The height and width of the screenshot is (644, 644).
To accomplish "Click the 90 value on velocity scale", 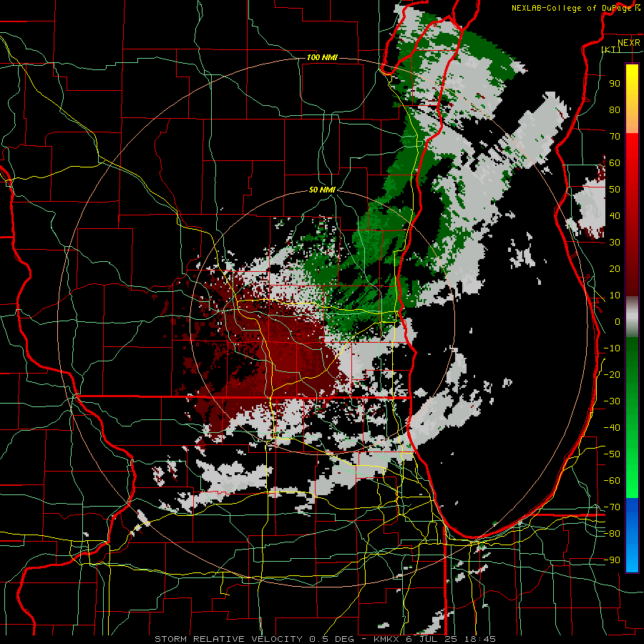I will [x=615, y=84].
